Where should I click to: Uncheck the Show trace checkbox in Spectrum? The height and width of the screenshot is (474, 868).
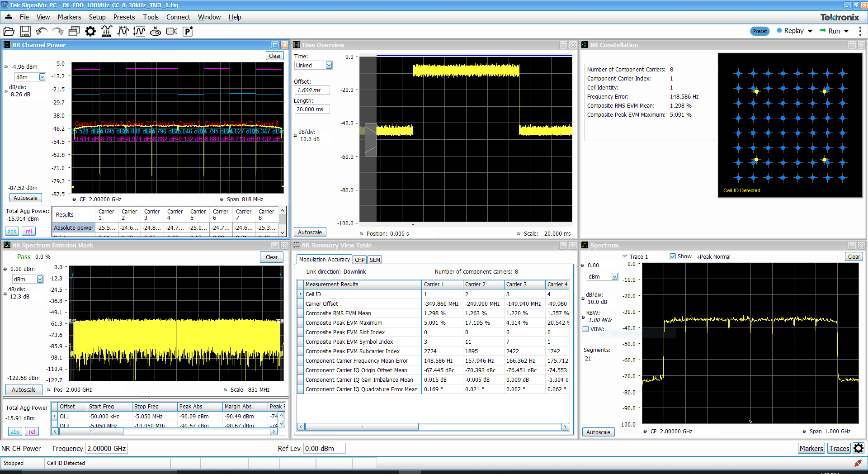click(673, 256)
